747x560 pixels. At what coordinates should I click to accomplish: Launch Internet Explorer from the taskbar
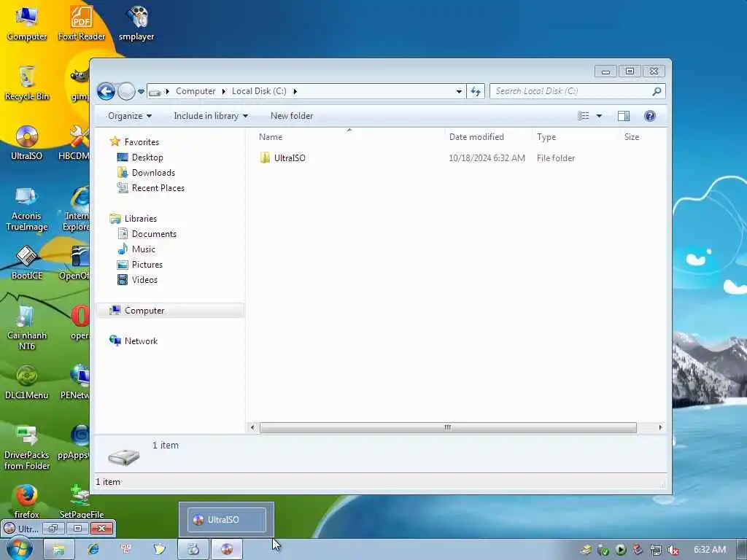93,549
